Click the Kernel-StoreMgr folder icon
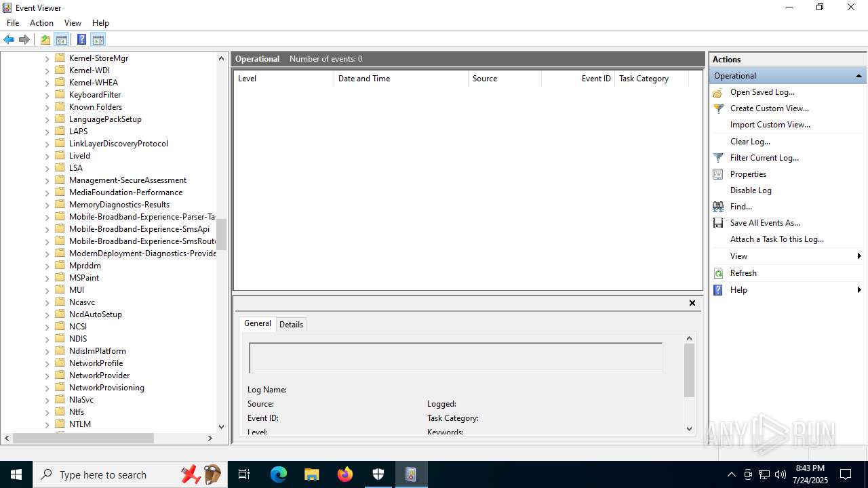 point(60,58)
